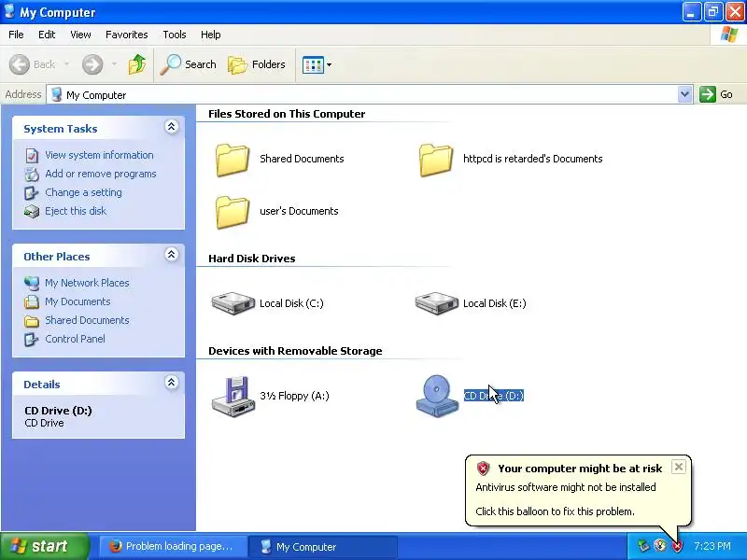This screenshot has width=747, height=560.
Task: Click the Go button
Action: click(x=716, y=94)
